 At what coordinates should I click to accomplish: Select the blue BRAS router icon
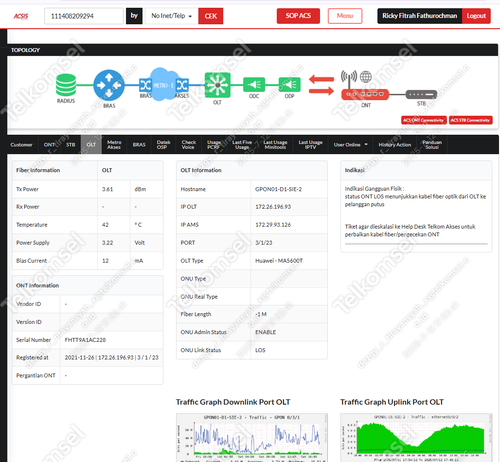[x=109, y=85]
